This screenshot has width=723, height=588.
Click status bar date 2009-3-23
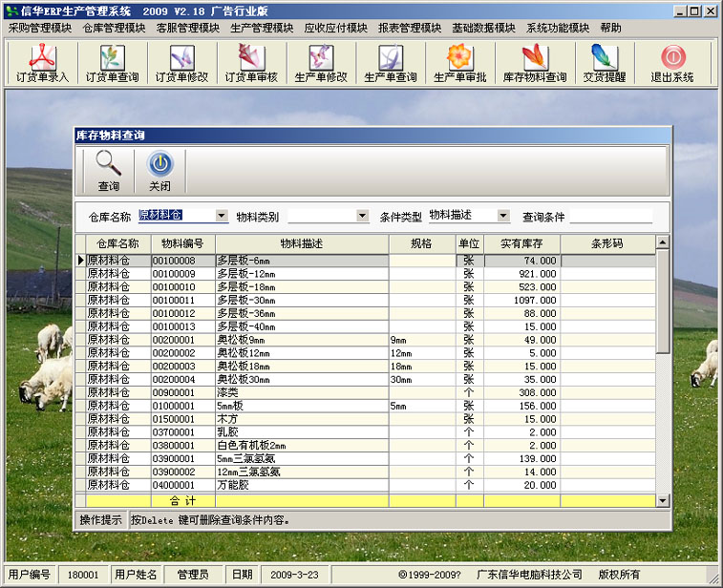294,575
